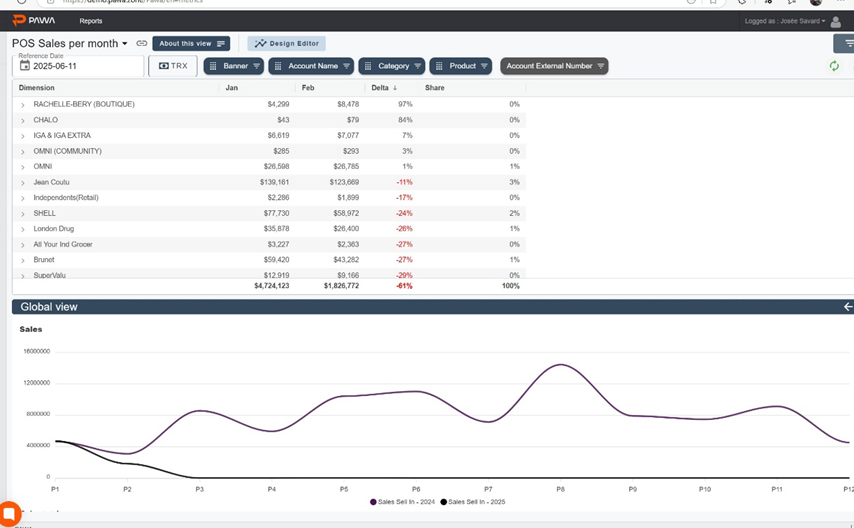Open the calendar icon in Reference Date
Viewport: 854px width, 528px height.
[x=25, y=66]
